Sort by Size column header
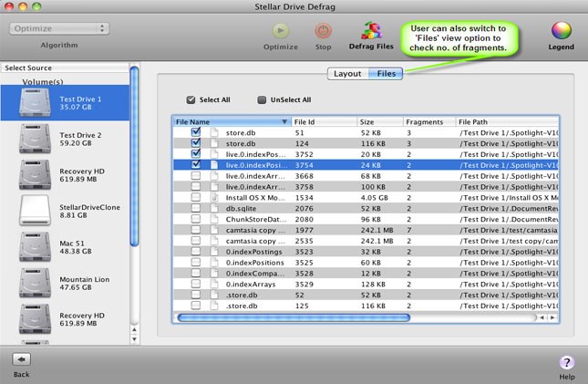 379,121
